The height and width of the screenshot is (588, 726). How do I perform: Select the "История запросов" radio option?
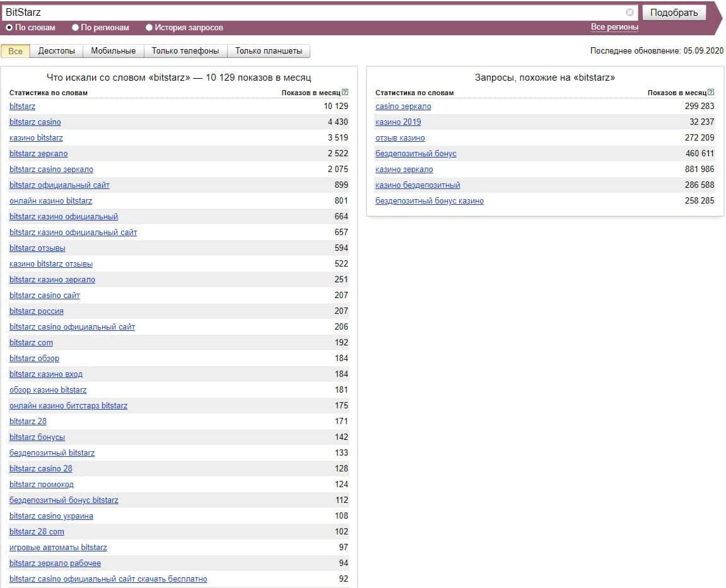coord(149,28)
